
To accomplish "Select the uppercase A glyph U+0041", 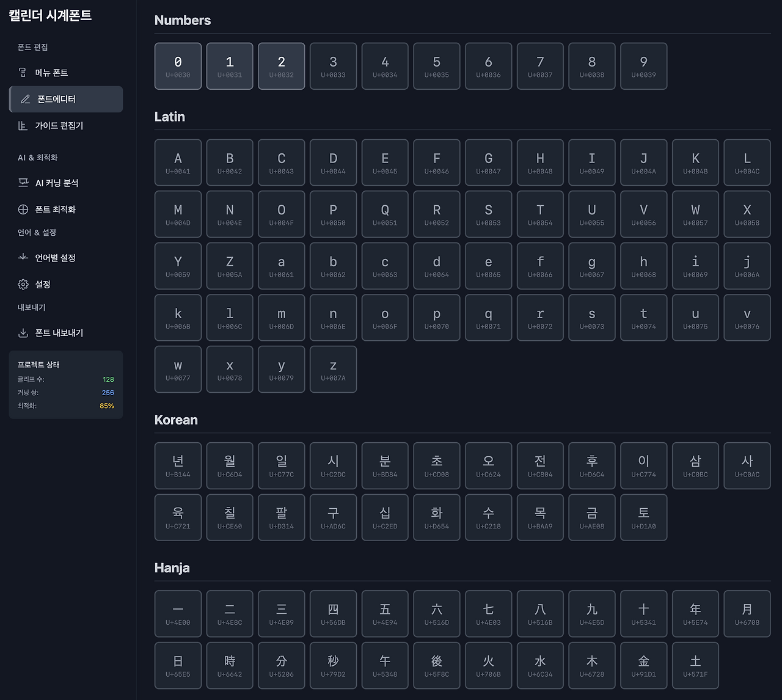I will pyautogui.click(x=178, y=162).
